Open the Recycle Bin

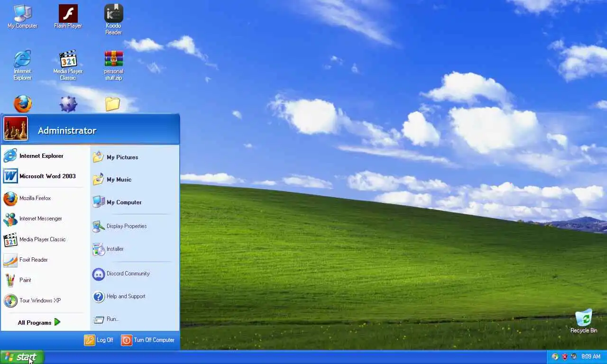584,321
